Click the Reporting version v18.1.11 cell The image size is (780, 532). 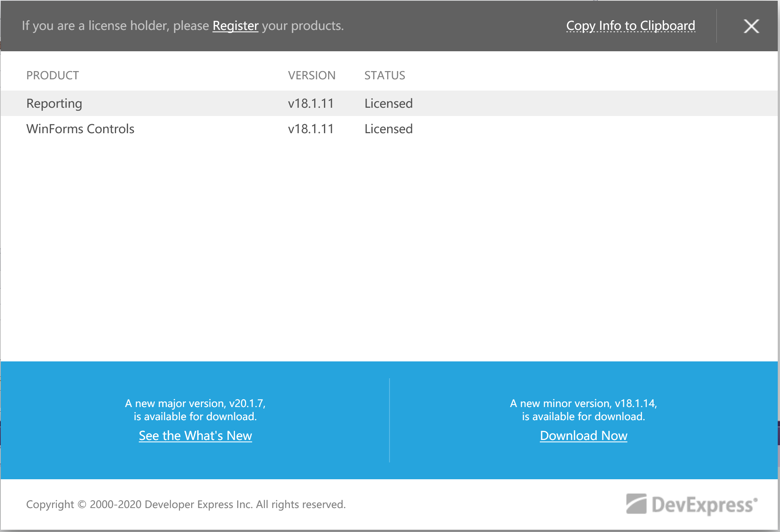[311, 103]
